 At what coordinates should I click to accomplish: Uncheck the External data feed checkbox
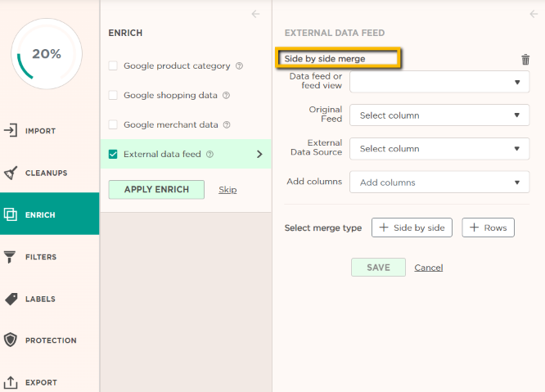click(113, 154)
